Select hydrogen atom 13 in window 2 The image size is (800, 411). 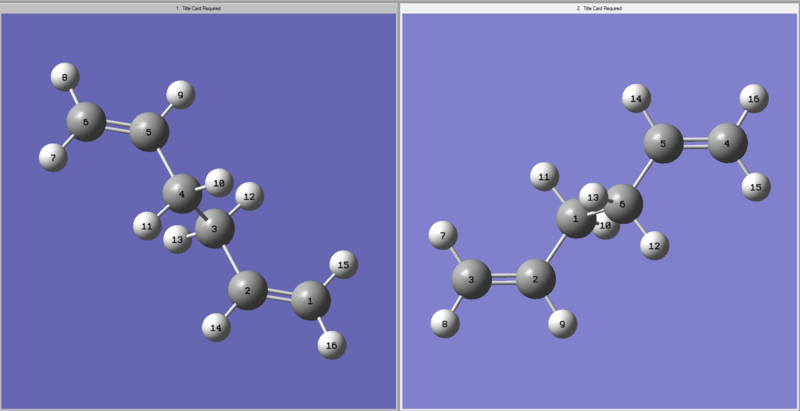click(x=593, y=197)
